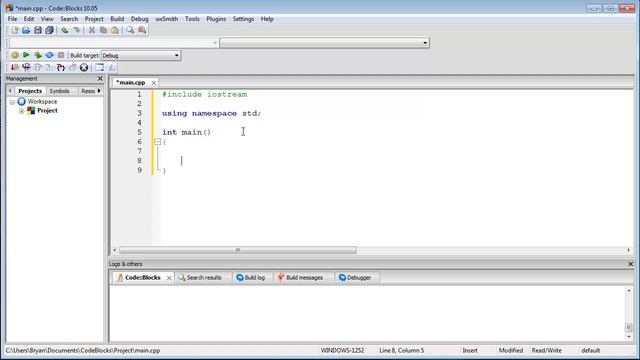Open Replace toolbar icon
This screenshot has height=360, width=640.
(x=142, y=30)
